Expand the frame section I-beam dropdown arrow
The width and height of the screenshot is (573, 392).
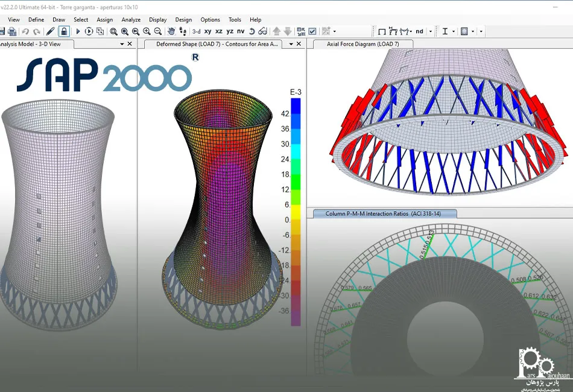453,31
